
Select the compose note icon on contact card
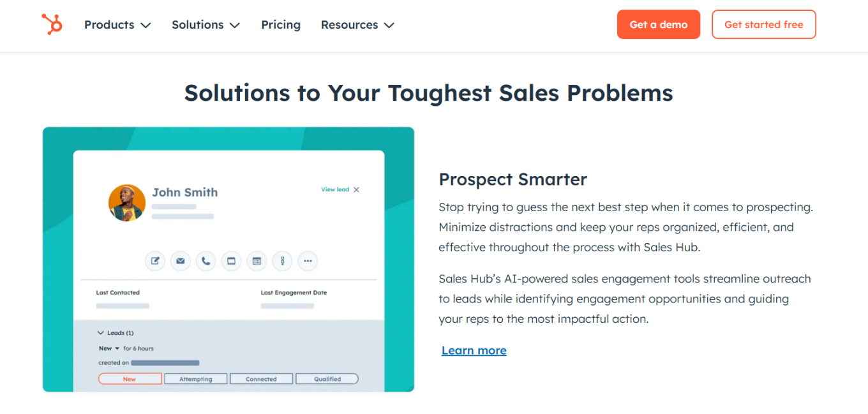pyautogui.click(x=154, y=261)
